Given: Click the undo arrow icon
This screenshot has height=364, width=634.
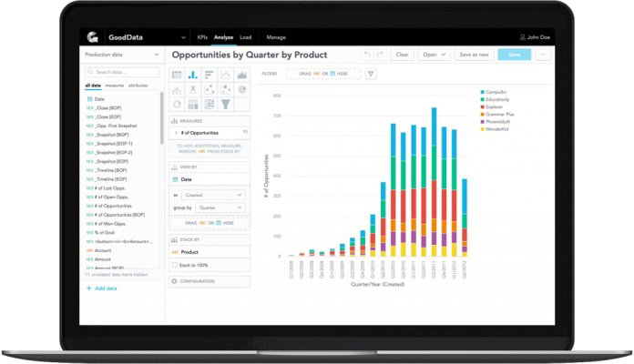Looking at the screenshot, I should coord(367,55).
